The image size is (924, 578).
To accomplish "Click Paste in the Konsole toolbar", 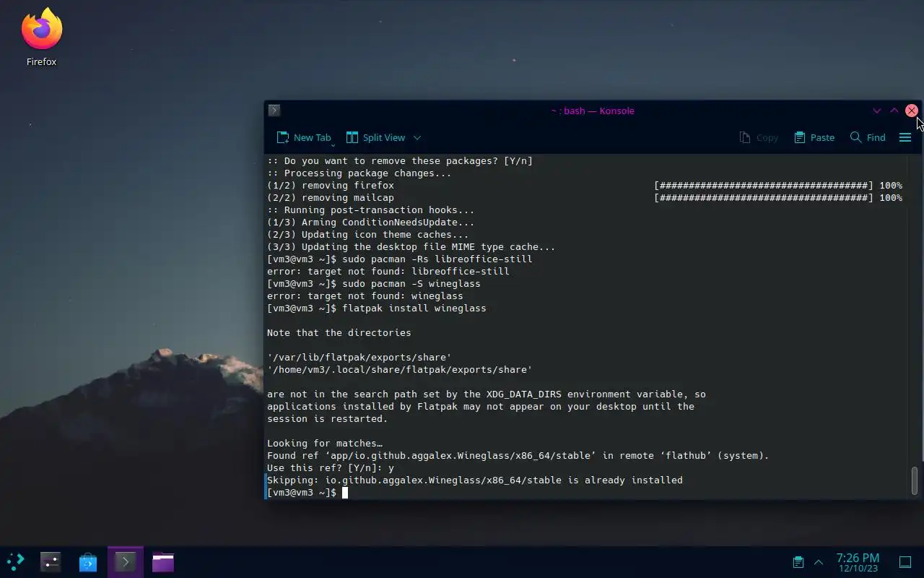I will click(814, 137).
